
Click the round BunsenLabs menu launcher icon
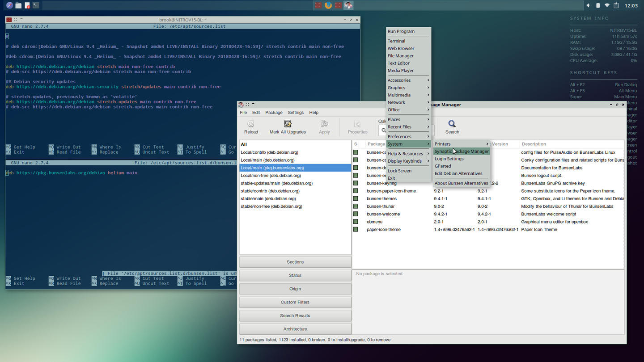pos(9,5)
